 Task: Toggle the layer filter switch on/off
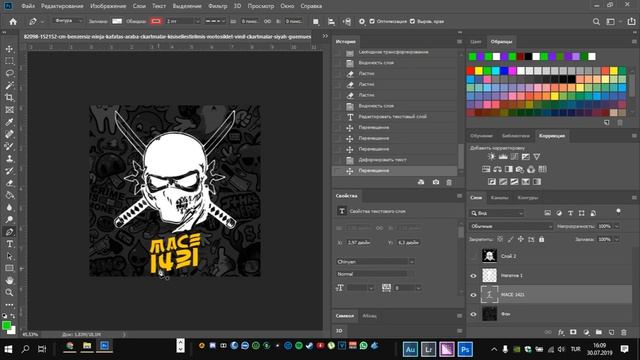click(618, 212)
